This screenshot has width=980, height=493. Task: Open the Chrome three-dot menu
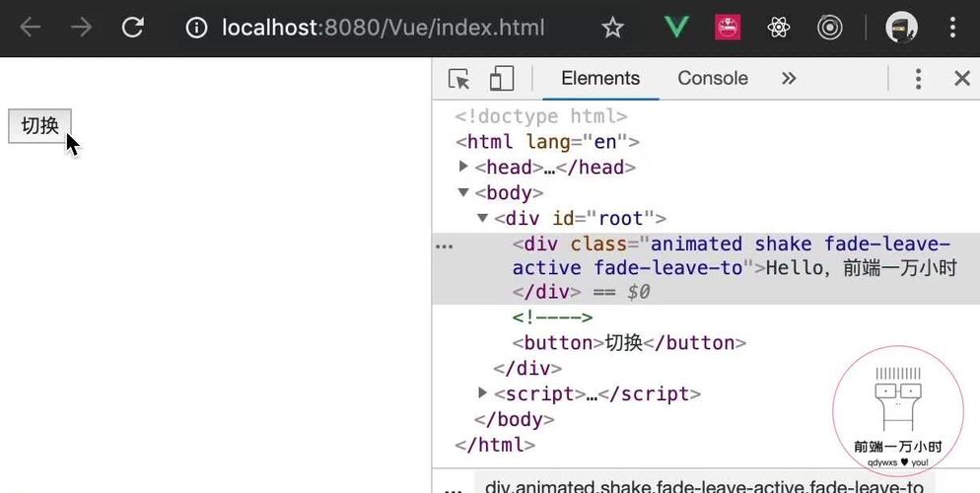point(952,28)
